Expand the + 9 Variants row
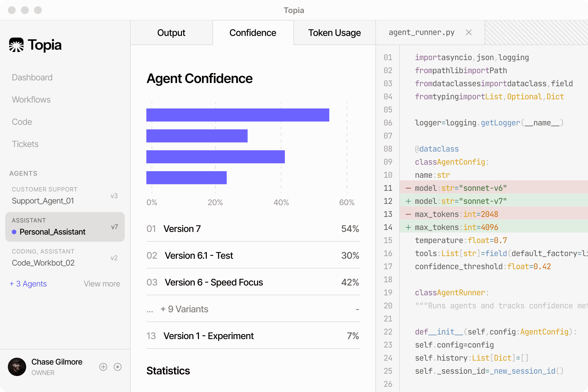588x392 pixels. 253,309
